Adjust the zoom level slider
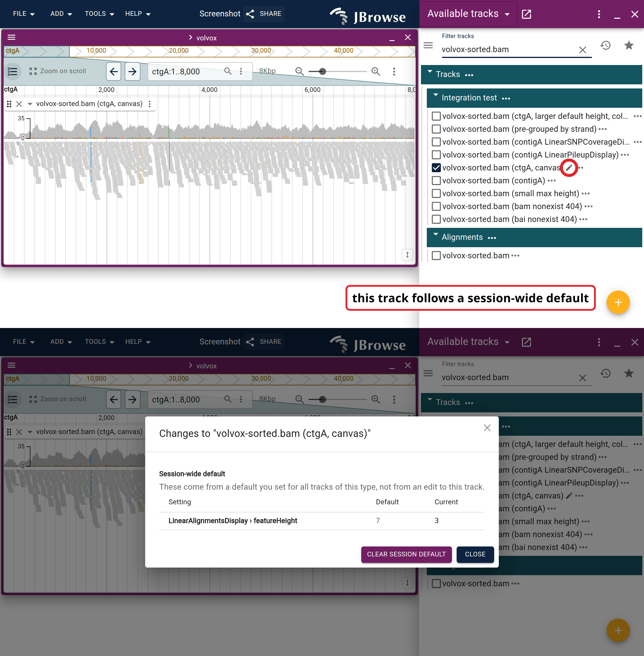The height and width of the screenshot is (656, 644). (x=338, y=71)
